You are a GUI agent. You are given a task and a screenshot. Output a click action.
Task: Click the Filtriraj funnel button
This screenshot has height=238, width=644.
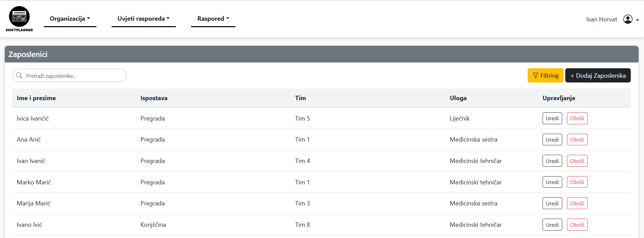click(545, 75)
